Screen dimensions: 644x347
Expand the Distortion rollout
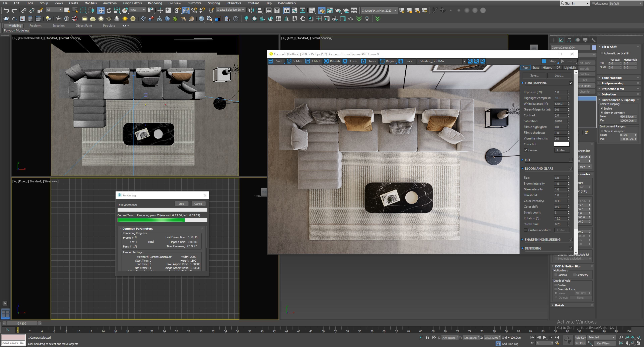(608, 94)
